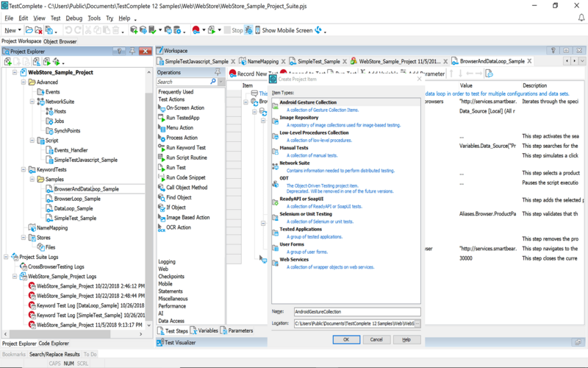The height and width of the screenshot is (368, 588).
Task: Open the Help menu
Action: 124,18
